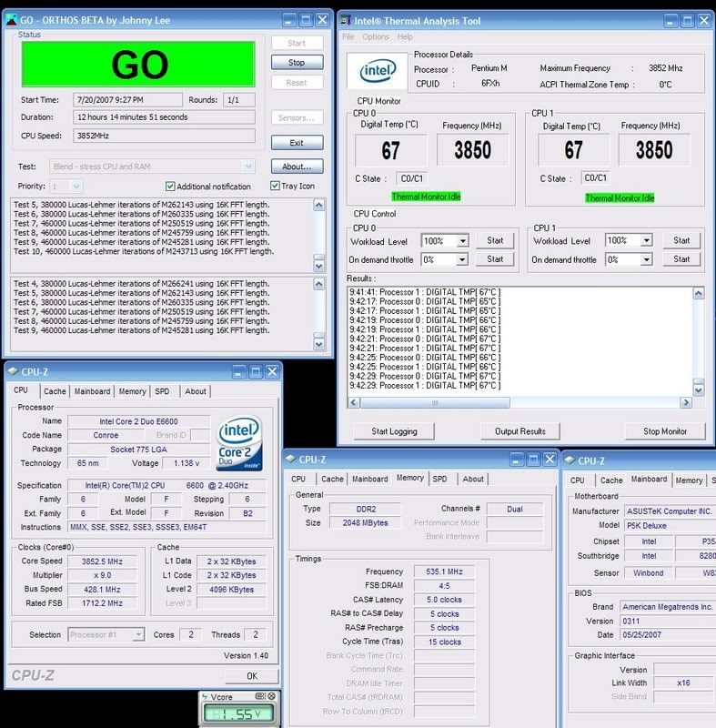
Task: Click the motherboard Model value P5K Deluxe
Action: [646, 526]
